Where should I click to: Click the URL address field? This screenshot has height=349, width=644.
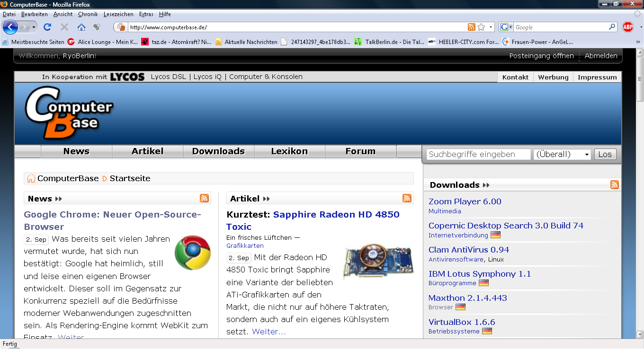[x=297, y=27]
